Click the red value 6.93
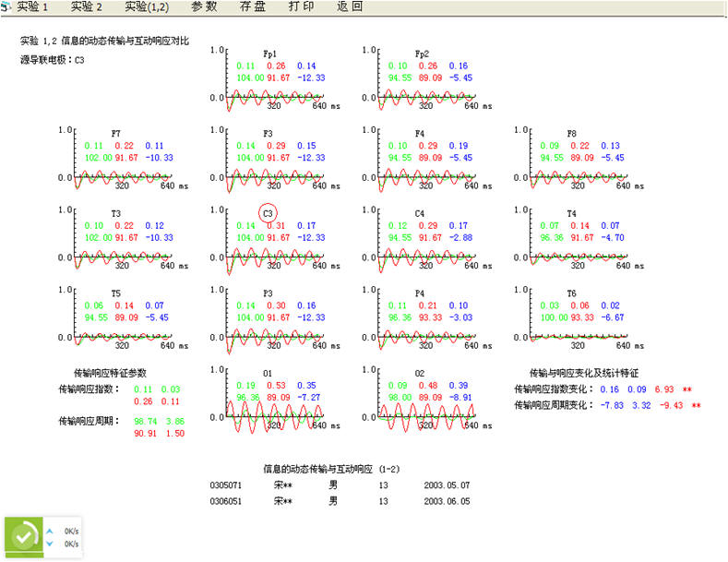Screen dimensions: 728x562 click(x=664, y=389)
